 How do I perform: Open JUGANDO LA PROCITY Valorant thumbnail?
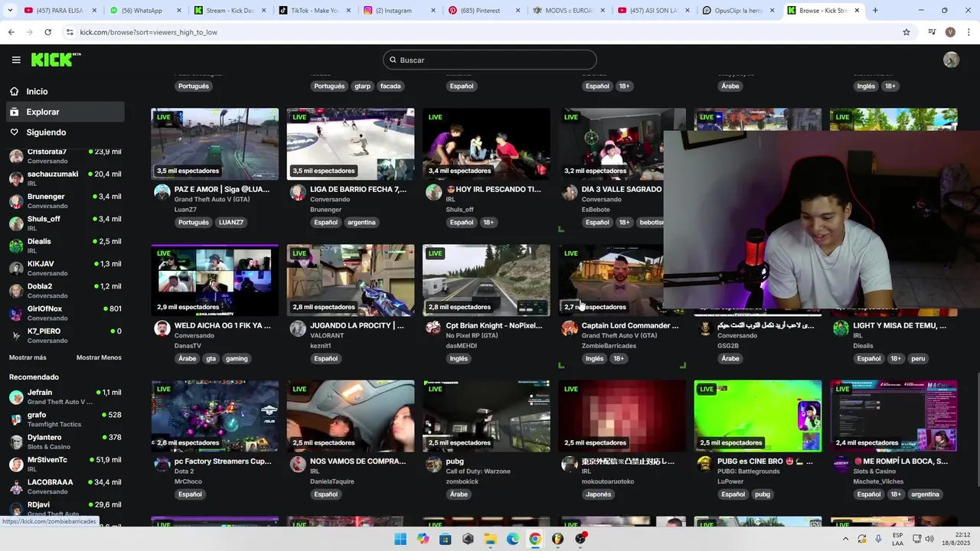[x=351, y=280]
